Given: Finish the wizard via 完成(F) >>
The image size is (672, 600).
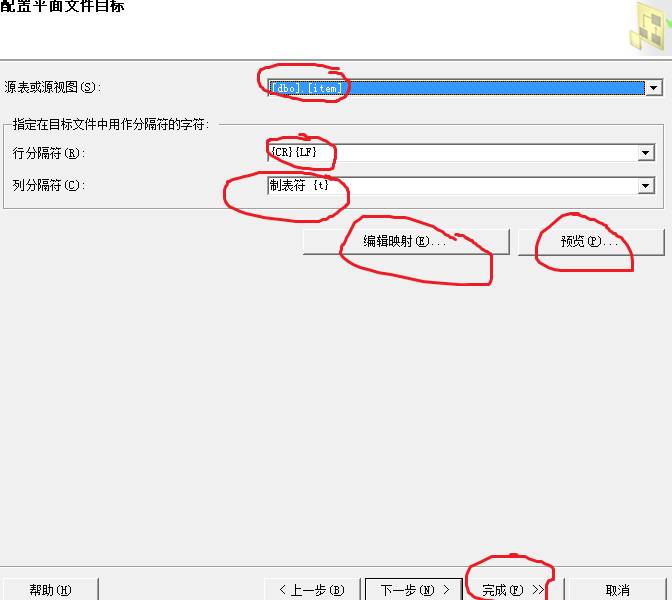Looking at the screenshot, I should tap(513, 590).
